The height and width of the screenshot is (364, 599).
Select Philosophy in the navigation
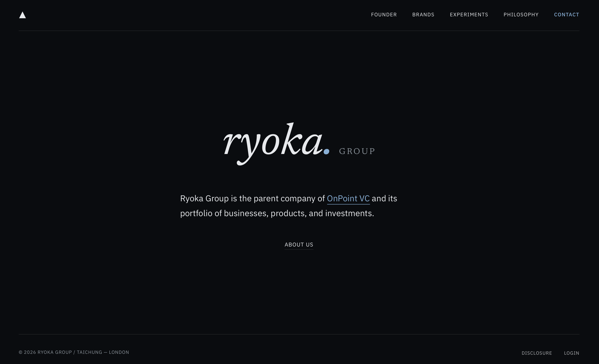coord(521,15)
